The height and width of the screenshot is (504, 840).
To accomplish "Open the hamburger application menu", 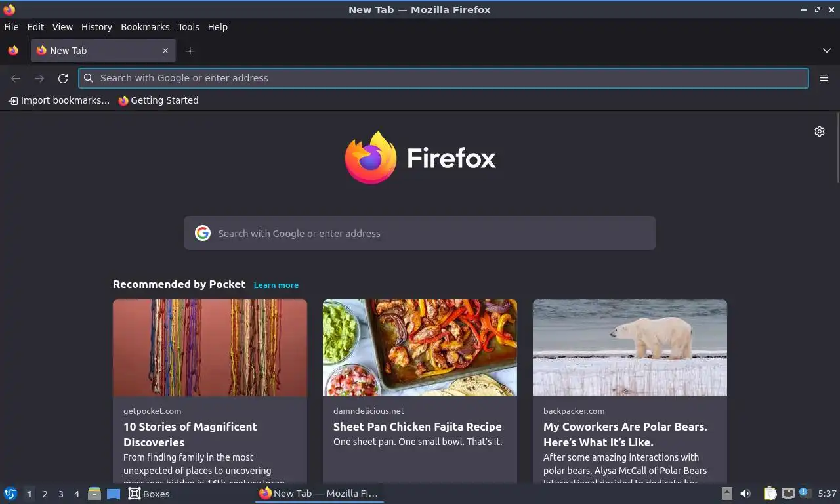I will tap(824, 78).
